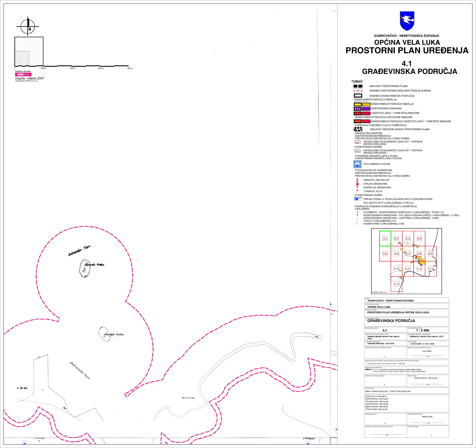Click the red Graditeljski sklop legend symbol
The width and height of the screenshot is (476, 448).
(x=357, y=180)
